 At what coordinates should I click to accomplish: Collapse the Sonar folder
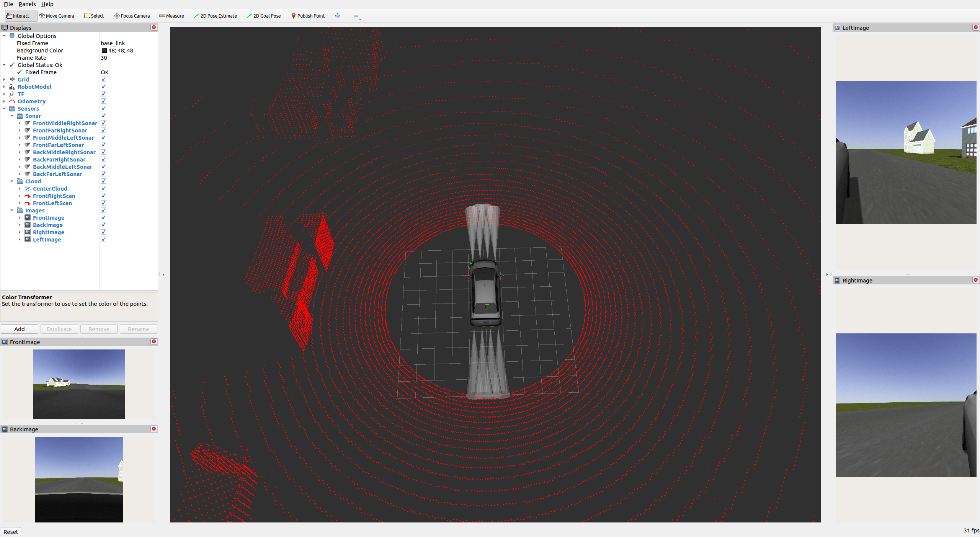tap(12, 116)
